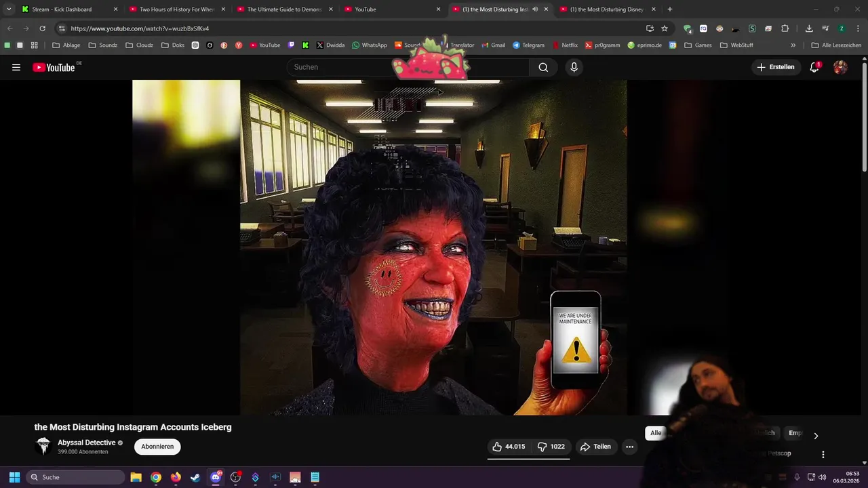Switch to Stream - Kick Dashboard tab
The width and height of the screenshot is (868, 488).
tap(70, 9)
